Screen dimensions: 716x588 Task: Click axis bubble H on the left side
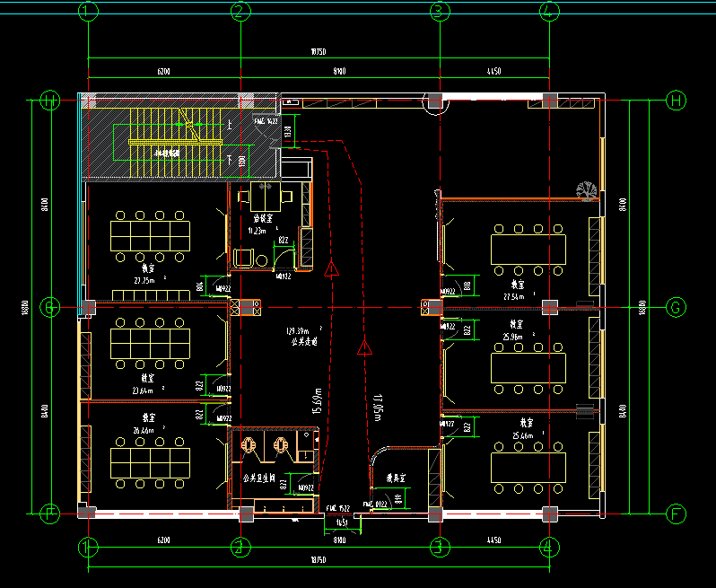50,101
